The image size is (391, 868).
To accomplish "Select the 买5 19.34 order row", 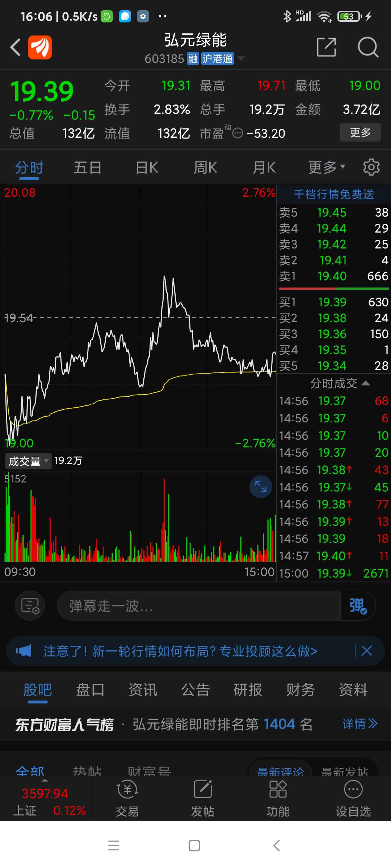I will coord(333,366).
